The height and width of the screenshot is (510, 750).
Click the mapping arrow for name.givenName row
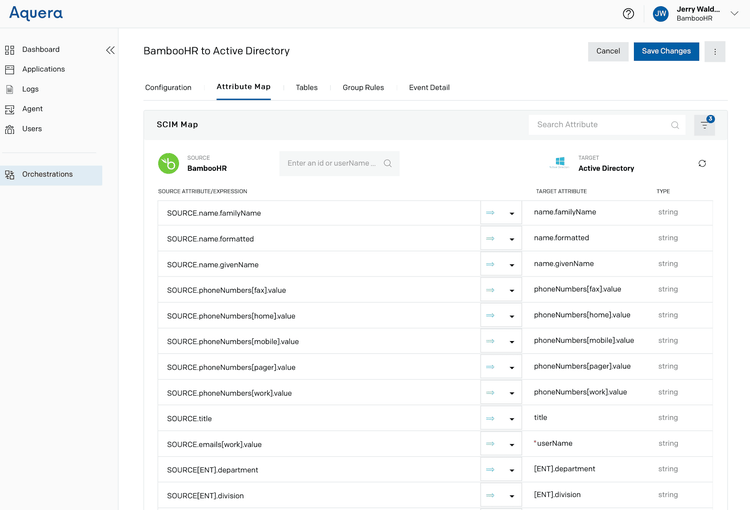[x=490, y=264]
